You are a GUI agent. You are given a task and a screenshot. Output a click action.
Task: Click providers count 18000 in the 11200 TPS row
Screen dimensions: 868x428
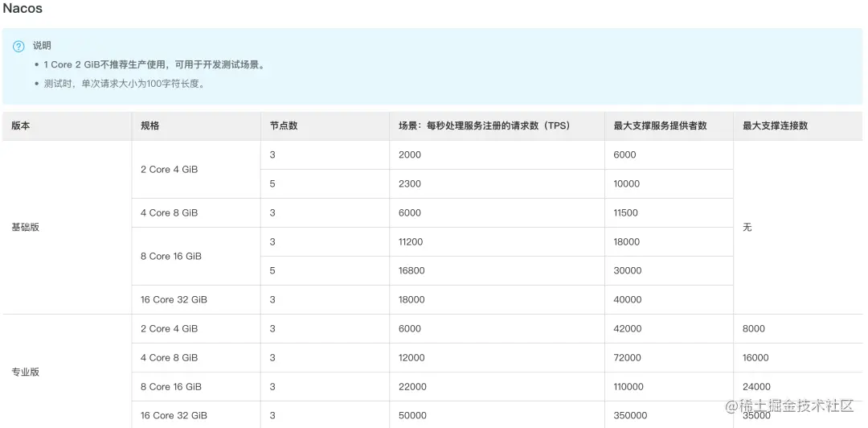click(x=627, y=241)
